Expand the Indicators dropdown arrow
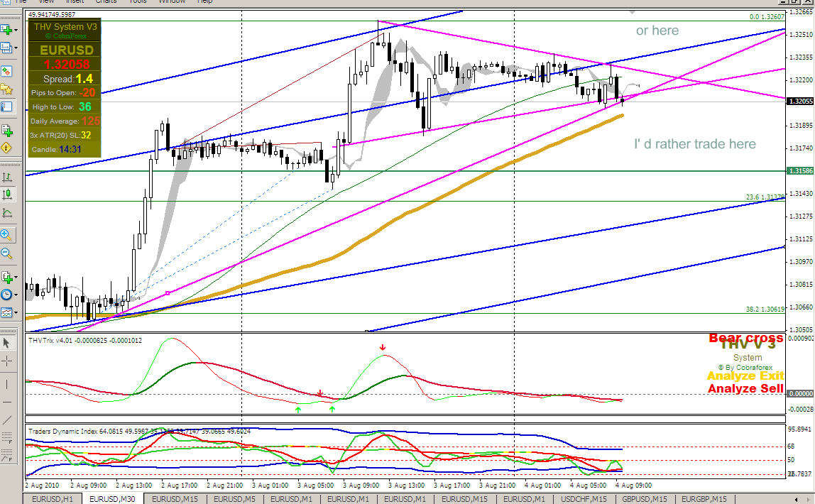This screenshot has width=815, height=504. 16,278
